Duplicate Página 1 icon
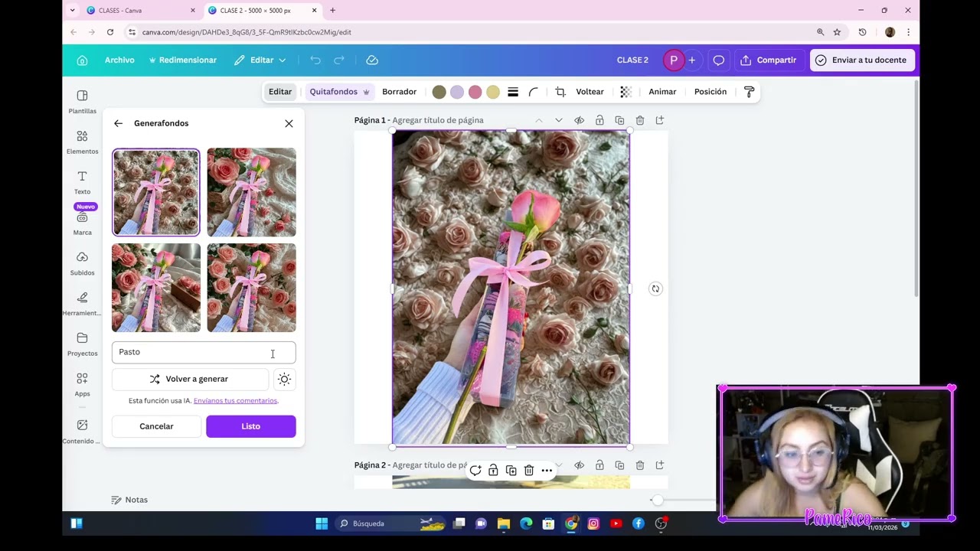980x551 pixels. coord(619,120)
